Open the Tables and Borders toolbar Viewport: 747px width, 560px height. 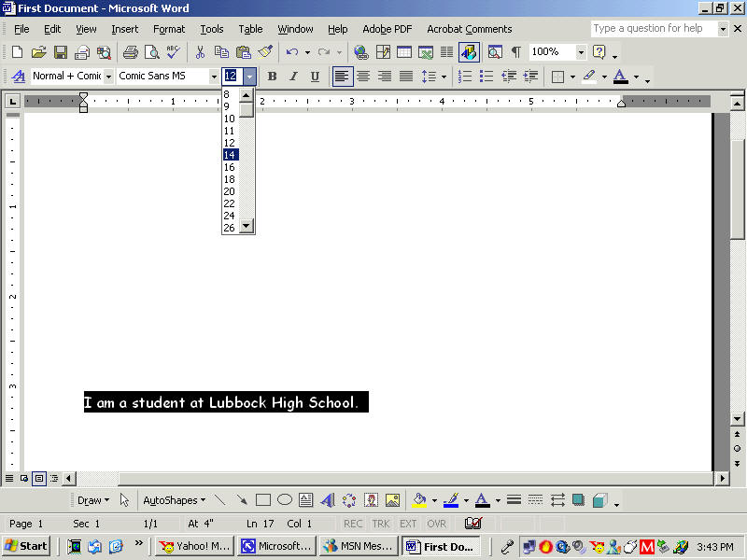click(x=383, y=52)
